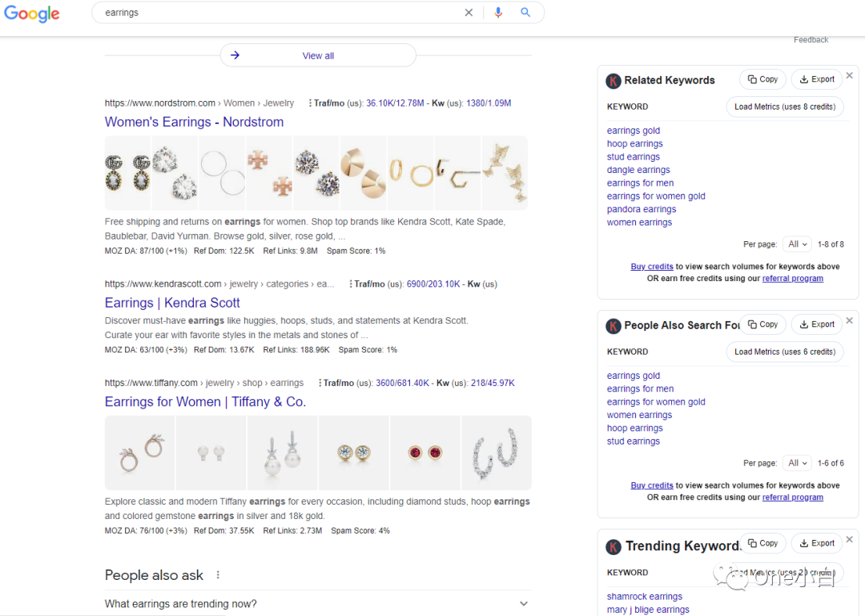Click Nordstrom keyword count 1380/1.09M
The image size is (865, 616).
click(489, 103)
